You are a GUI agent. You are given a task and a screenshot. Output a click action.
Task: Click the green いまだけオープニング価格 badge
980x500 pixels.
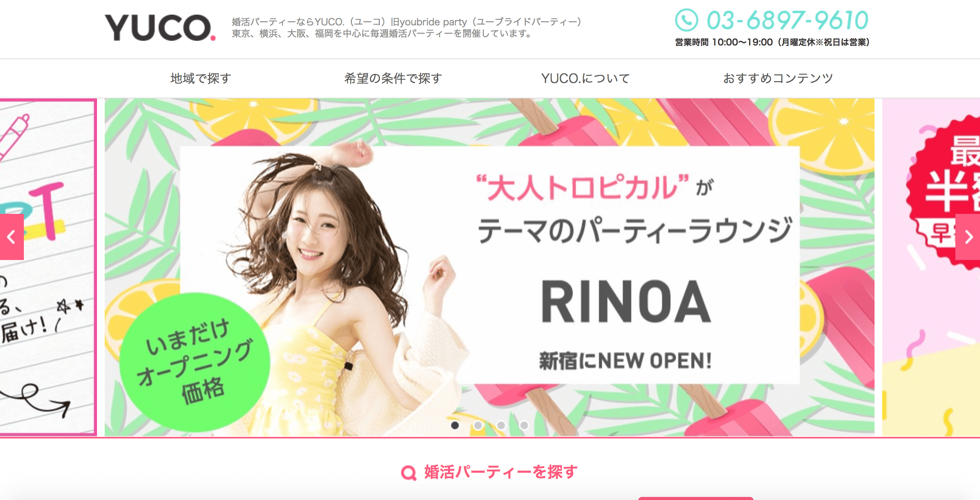[195, 362]
